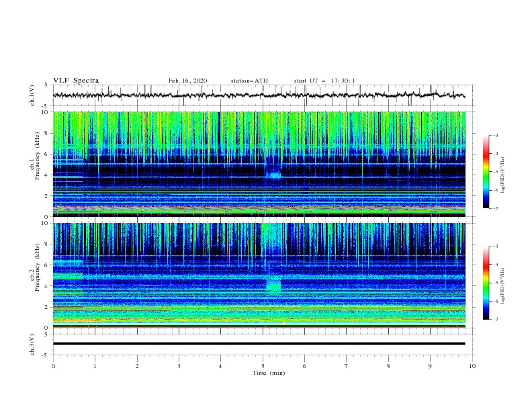Click the 'VLF Spectra' plot title
Screen dimensions: 532x411
coord(76,81)
